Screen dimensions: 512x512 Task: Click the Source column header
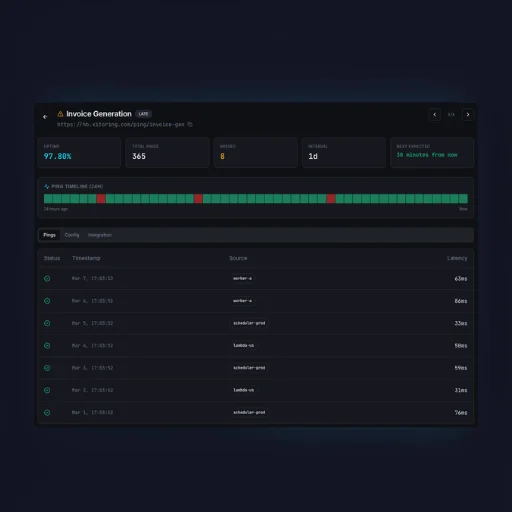(x=238, y=258)
